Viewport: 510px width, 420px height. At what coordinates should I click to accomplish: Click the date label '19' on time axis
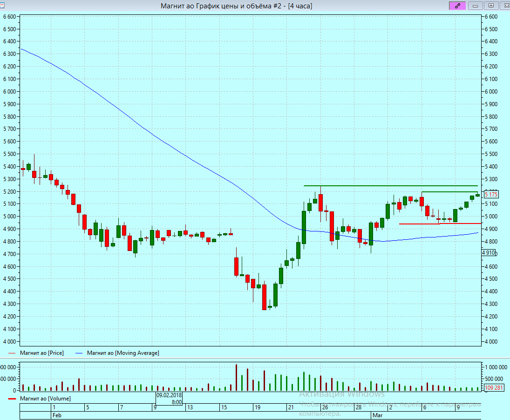[257, 407]
